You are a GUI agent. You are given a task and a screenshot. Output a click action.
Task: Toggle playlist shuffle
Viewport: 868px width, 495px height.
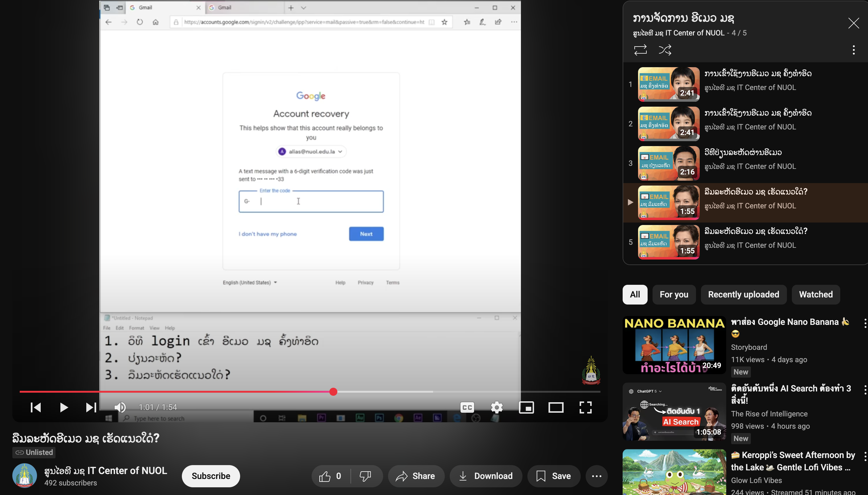[x=665, y=50]
